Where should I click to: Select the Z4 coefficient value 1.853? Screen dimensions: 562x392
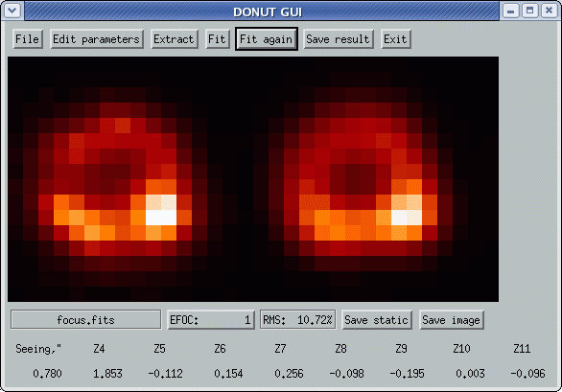107,374
